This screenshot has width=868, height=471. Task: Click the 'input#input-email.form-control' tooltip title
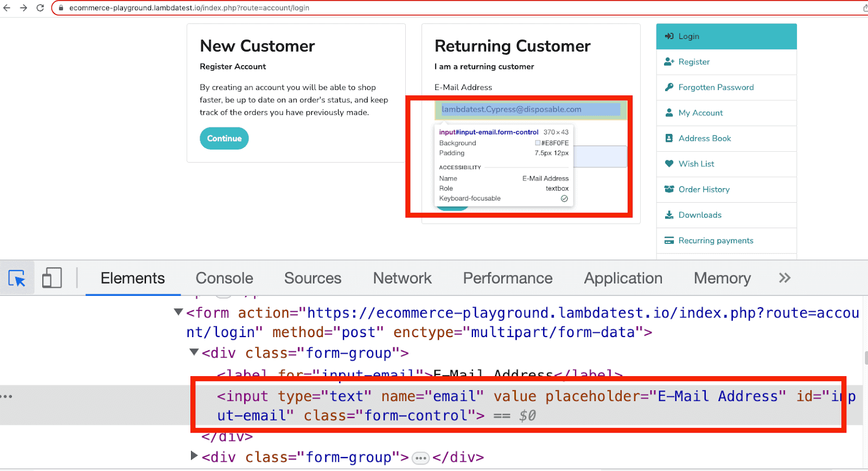point(489,132)
